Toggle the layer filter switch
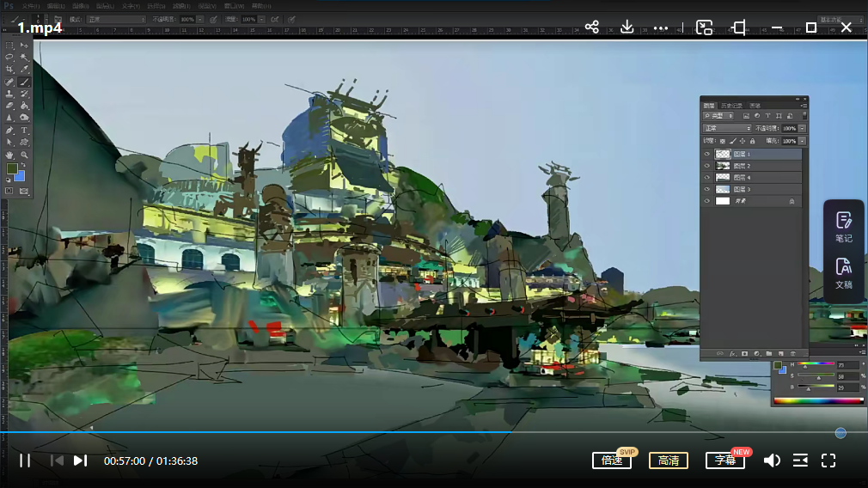Screen dimensions: 868x488 coord(804,116)
